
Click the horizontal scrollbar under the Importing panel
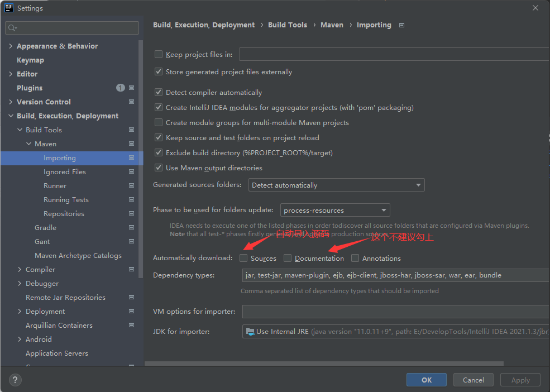[x=324, y=364]
